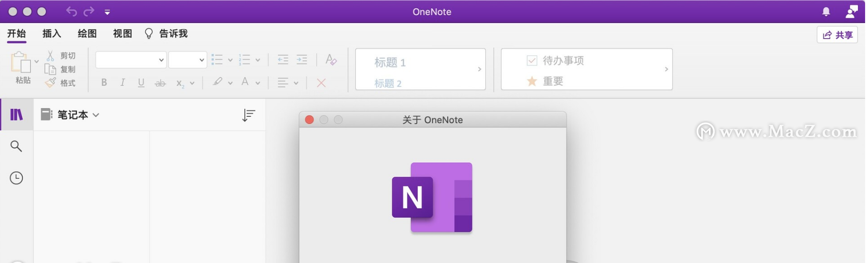Open the notifications bell
Viewport: 868px width, 263px height.
tap(826, 11)
